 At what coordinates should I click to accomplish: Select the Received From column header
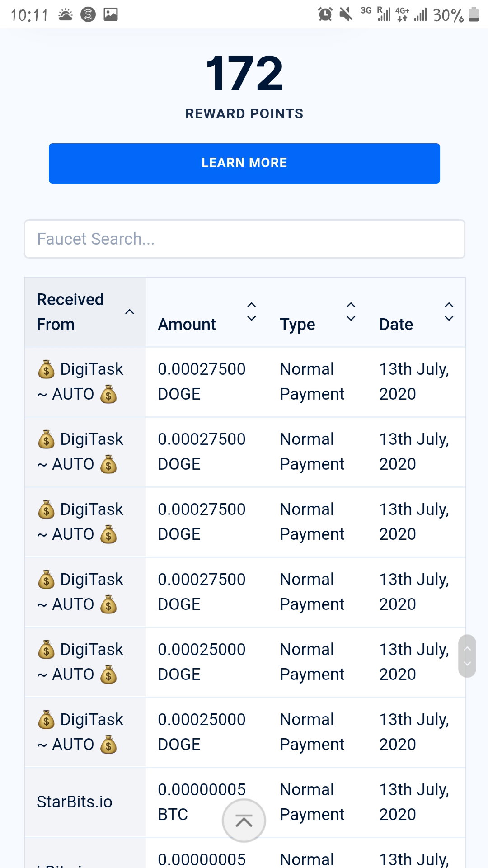point(70,312)
